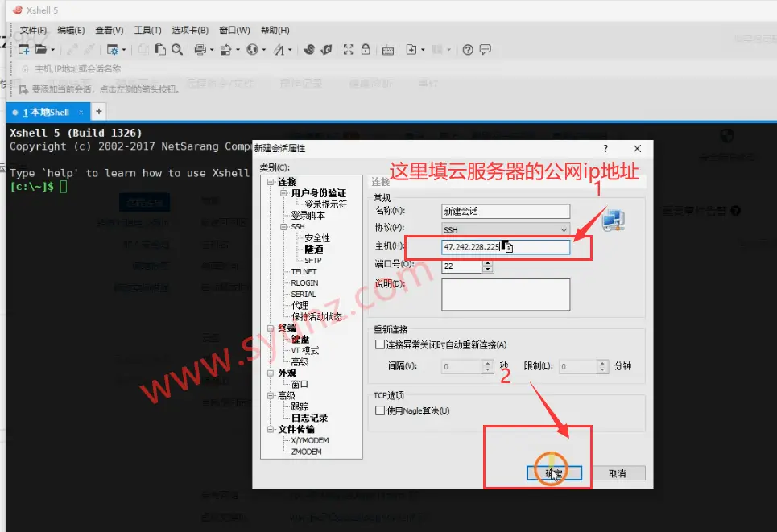Click the 取消 button
This screenshot has height=532, width=777.
click(618, 472)
